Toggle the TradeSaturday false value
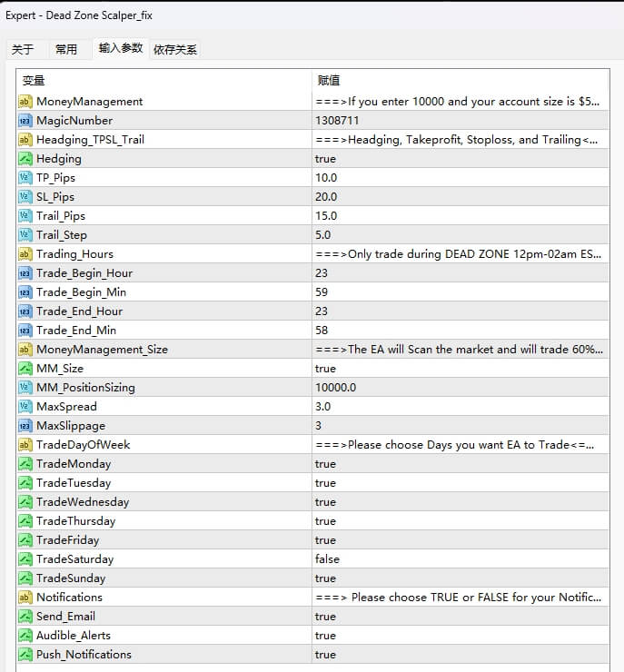624x672 pixels. click(x=329, y=559)
